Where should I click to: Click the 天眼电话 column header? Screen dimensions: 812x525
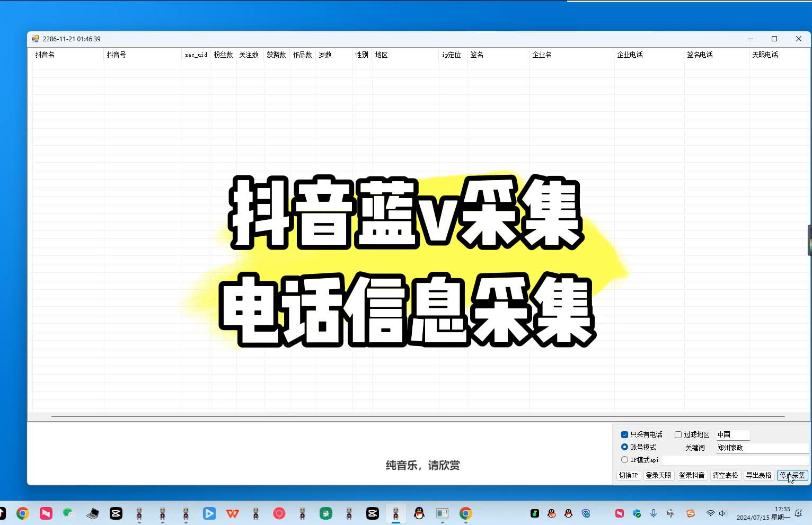pyautogui.click(x=779, y=55)
